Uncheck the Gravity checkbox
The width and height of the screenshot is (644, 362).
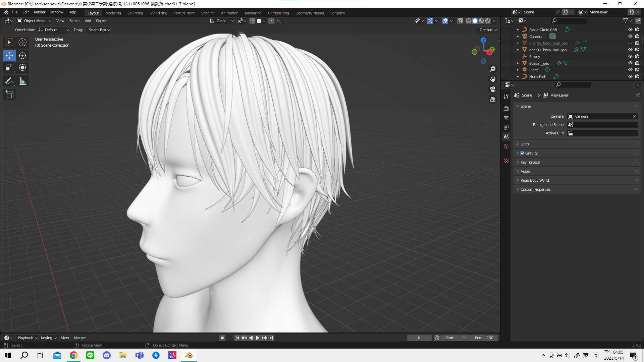[x=522, y=153]
